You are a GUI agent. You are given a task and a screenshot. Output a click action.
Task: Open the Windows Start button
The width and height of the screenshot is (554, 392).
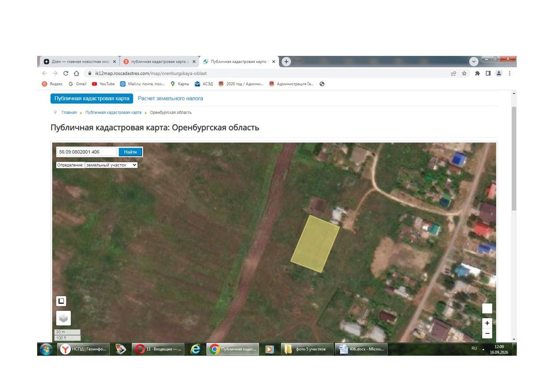(46, 349)
